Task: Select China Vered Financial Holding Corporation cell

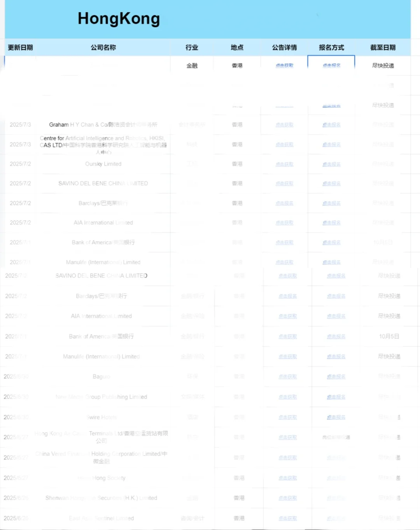Action: (x=101, y=457)
